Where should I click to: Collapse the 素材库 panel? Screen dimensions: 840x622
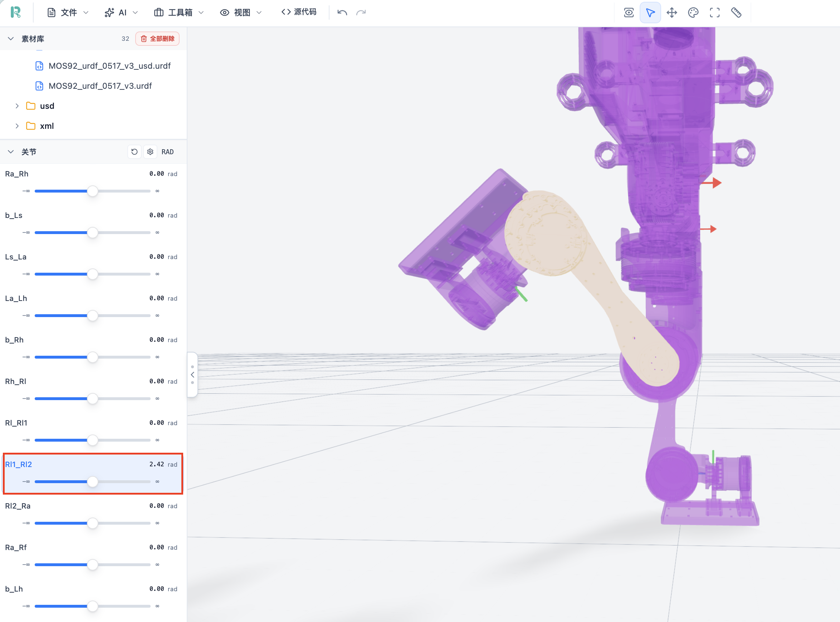pos(11,38)
